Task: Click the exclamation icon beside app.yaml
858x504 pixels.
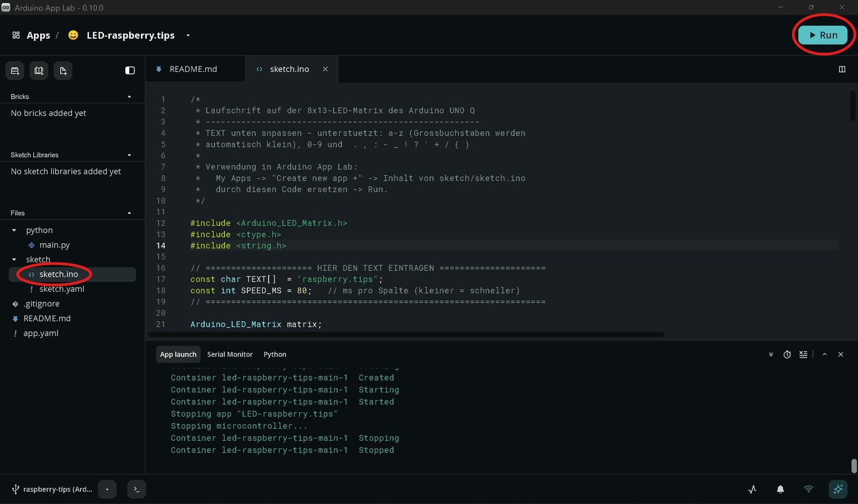Action: [15, 333]
